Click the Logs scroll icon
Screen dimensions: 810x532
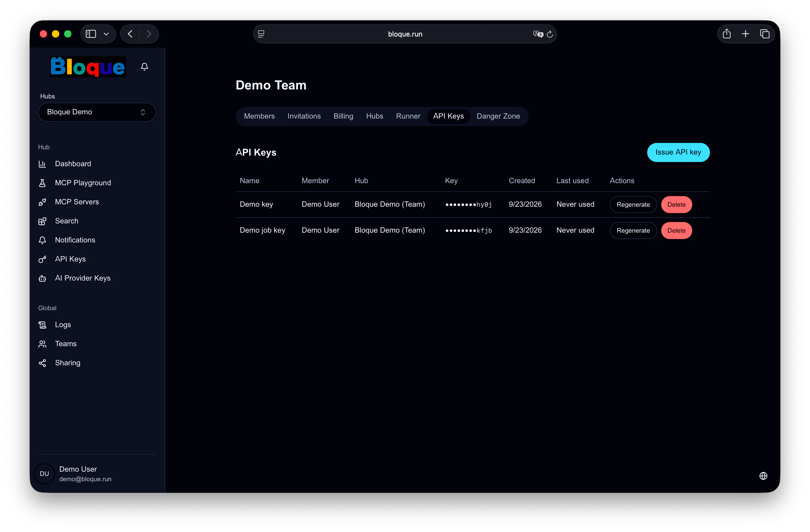click(x=42, y=325)
